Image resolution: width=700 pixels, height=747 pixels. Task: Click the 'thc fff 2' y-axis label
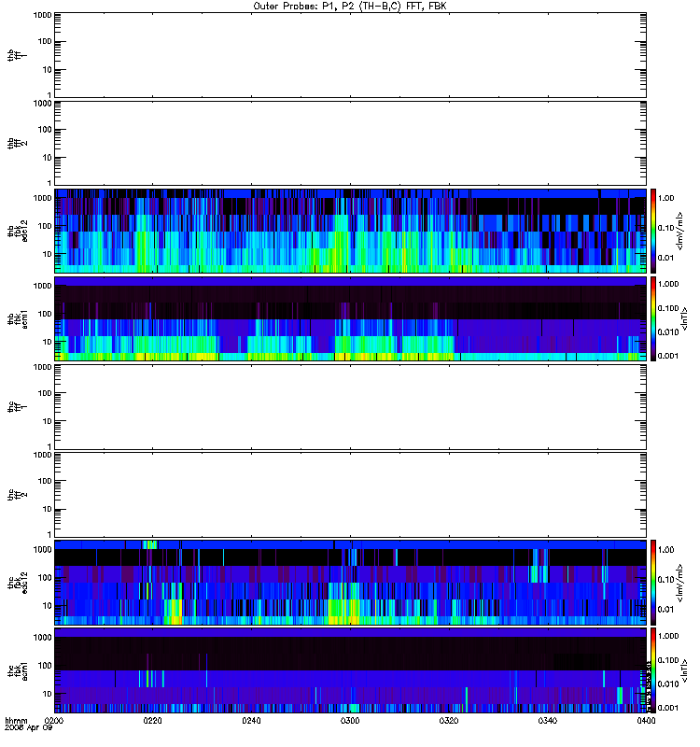(17, 495)
